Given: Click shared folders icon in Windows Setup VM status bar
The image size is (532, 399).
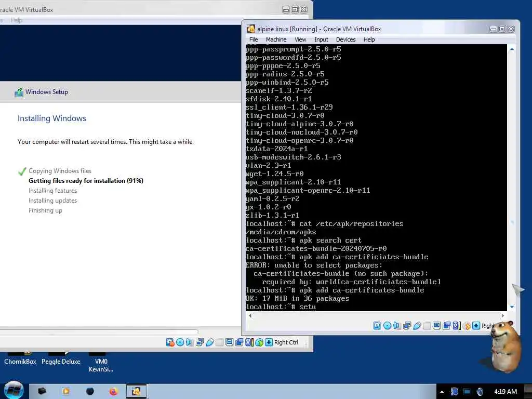Looking at the screenshot, I should [220, 342].
